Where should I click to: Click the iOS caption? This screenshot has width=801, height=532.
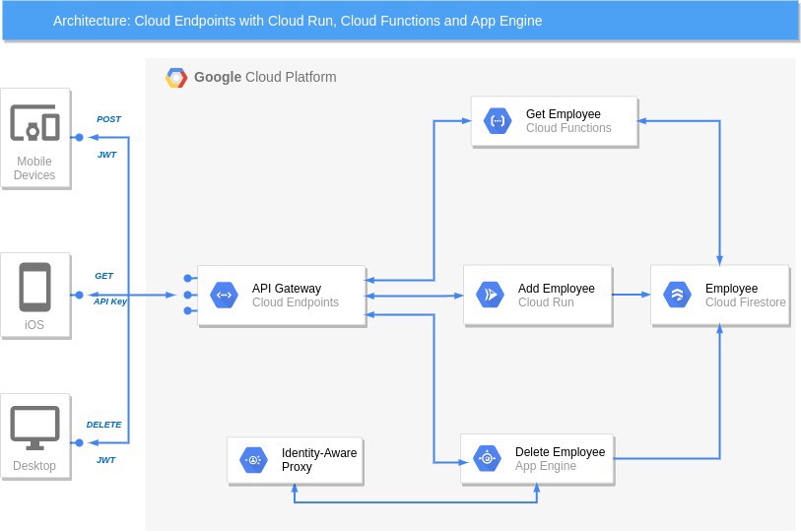click(34, 324)
